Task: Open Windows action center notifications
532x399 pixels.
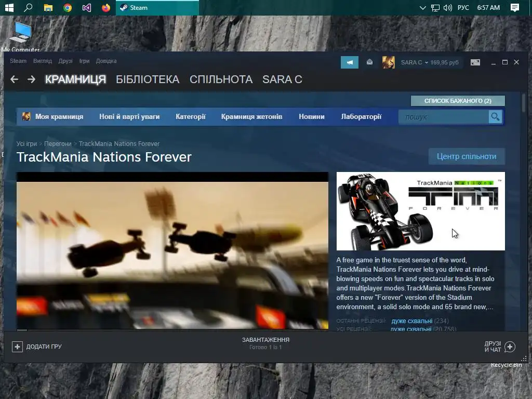Action: (515, 7)
